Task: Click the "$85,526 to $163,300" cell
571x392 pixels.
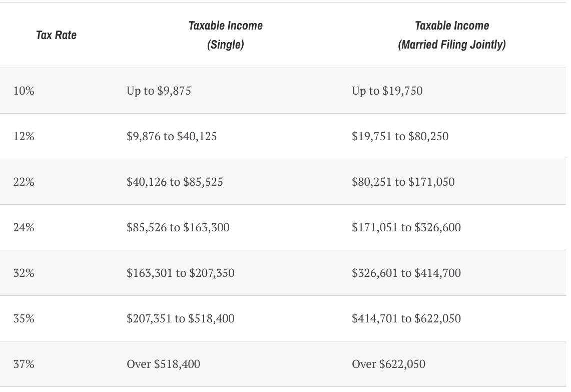Action: tap(178, 227)
